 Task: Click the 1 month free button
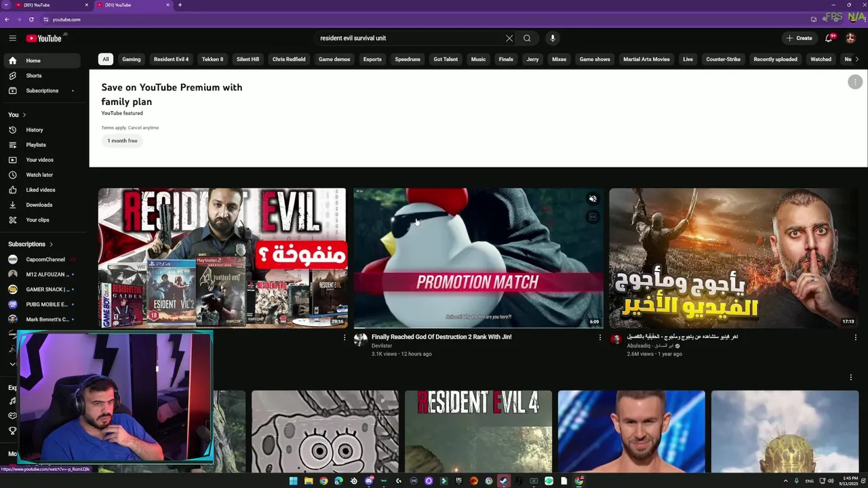(x=122, y=141)
